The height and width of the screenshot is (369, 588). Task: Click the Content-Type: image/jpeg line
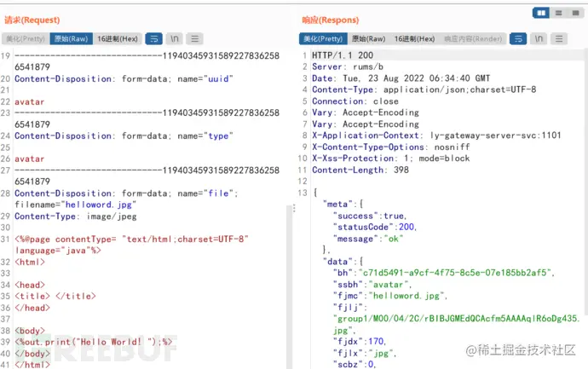(75, 216)
